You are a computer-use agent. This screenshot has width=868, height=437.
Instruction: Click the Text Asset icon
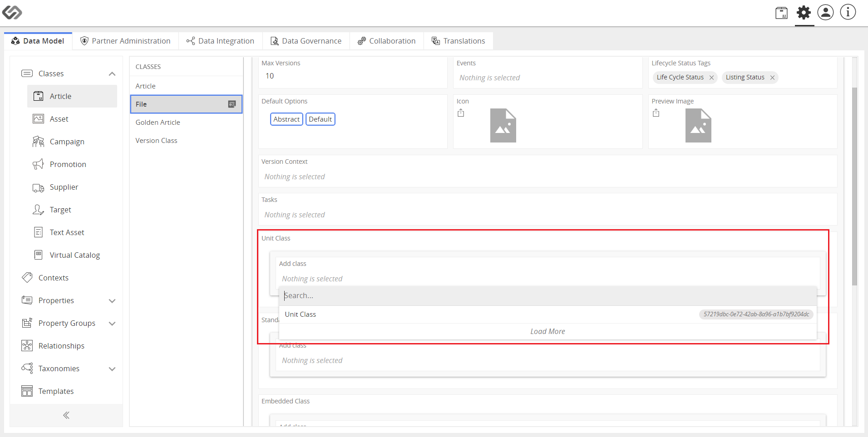click(39, 232)
